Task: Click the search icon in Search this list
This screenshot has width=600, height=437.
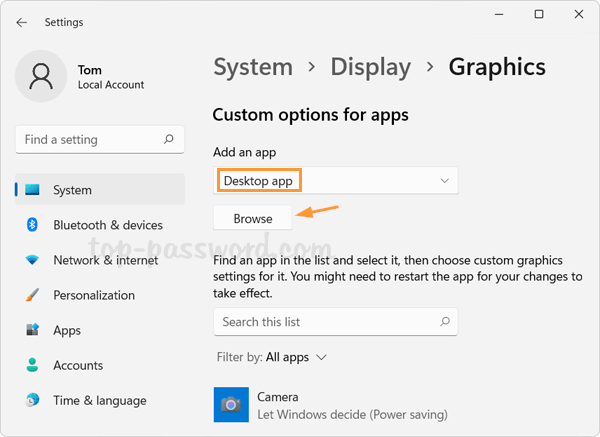Action: [x=442, y=322]
